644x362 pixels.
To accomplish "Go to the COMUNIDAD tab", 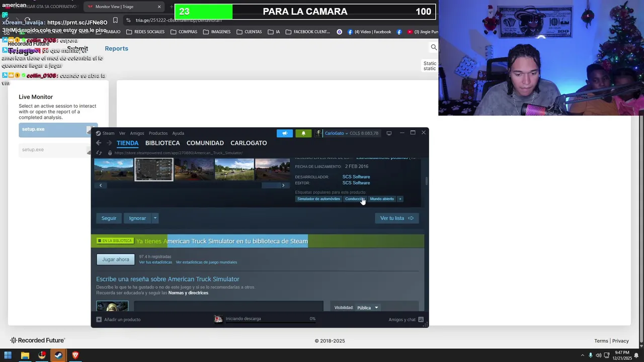I will 205,143.
